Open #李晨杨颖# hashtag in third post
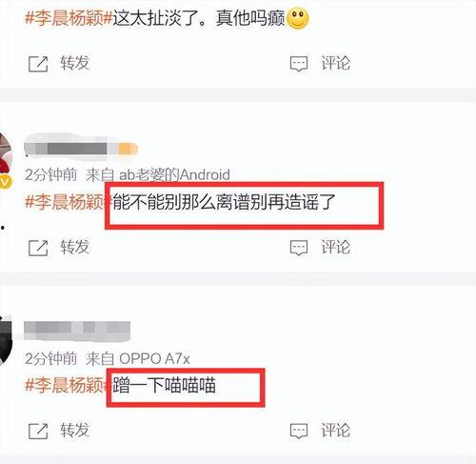Image resolution: width=476 pixels, height=464 pixels. coord(68,385)
